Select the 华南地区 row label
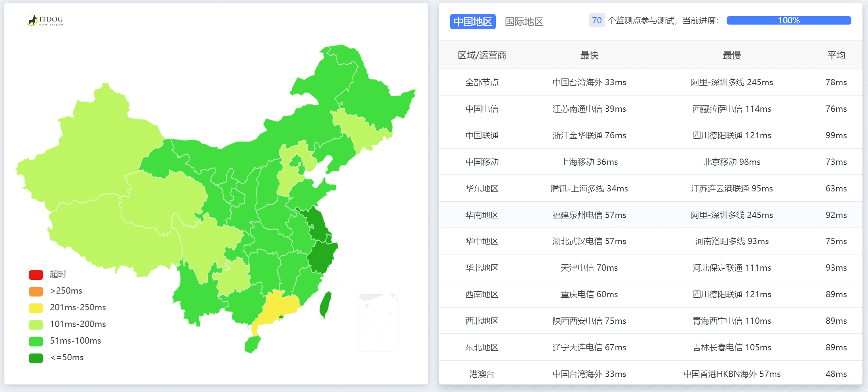Viewport: 868px width, 392px height. [482, 215]
